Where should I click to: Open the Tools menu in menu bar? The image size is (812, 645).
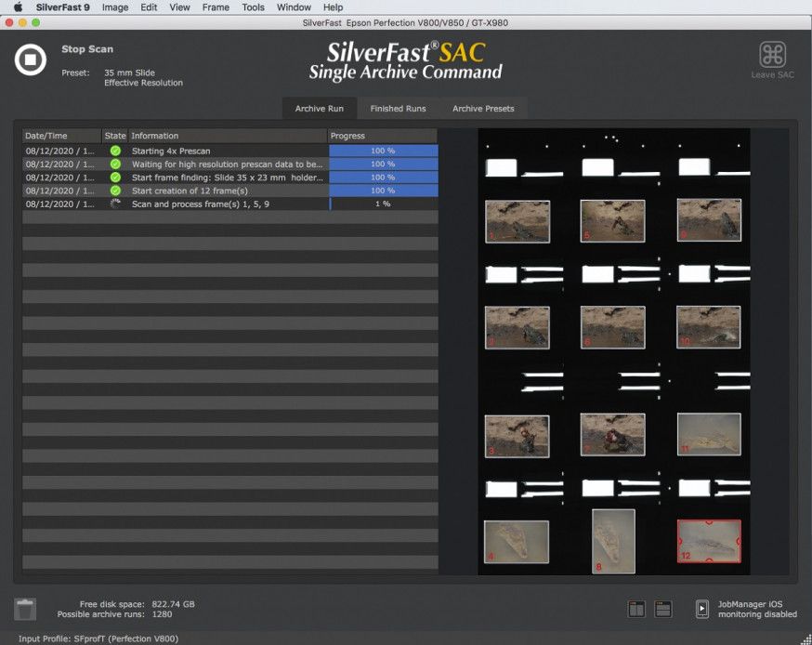[253, 7]
